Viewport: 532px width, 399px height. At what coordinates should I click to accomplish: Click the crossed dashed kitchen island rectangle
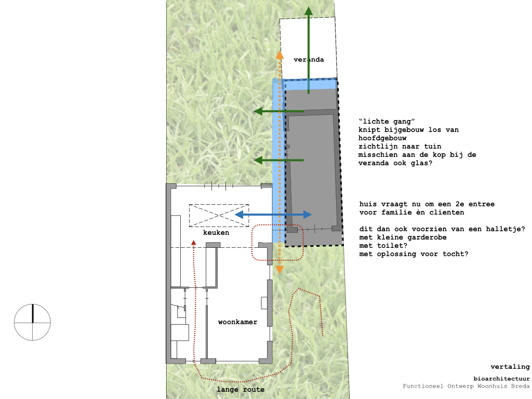click(x=219, y=216)
